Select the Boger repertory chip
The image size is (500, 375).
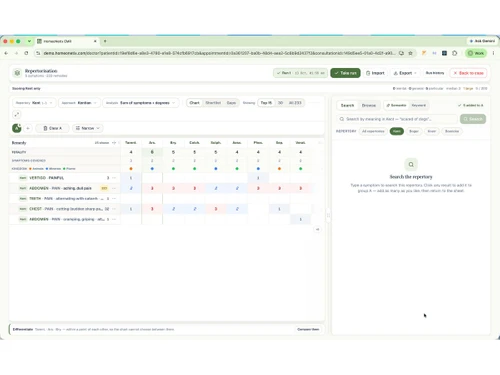pyautogui.click(x=414, y=131)
